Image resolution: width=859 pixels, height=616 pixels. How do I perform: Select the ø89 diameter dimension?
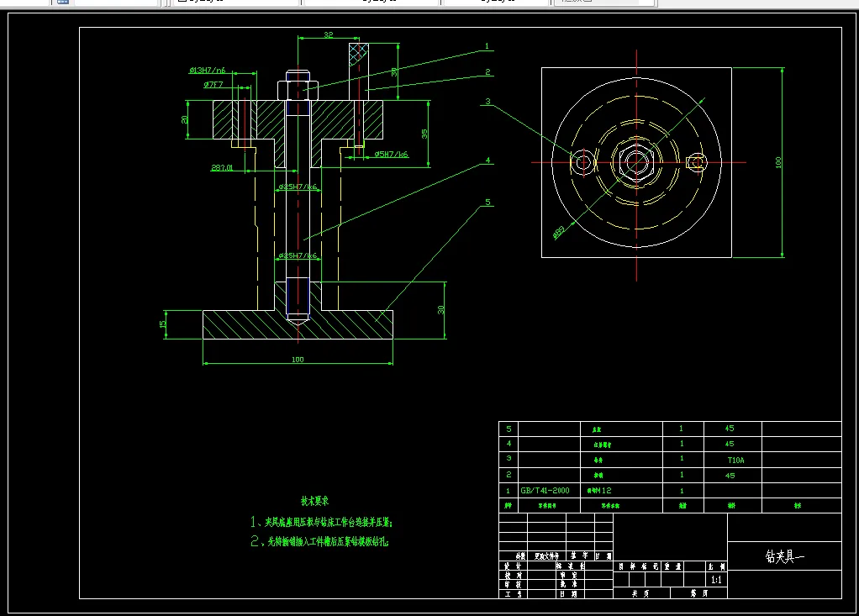tap(559, 233)
